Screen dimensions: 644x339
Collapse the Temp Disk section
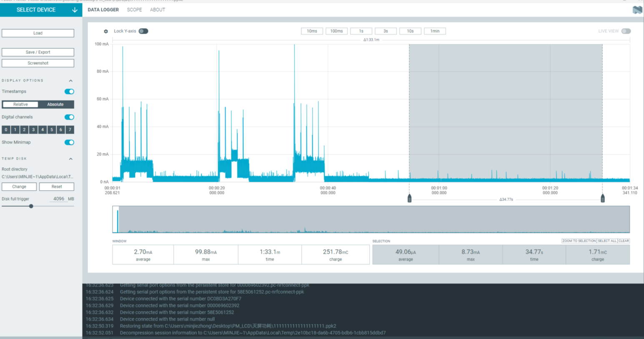(70, 159)
